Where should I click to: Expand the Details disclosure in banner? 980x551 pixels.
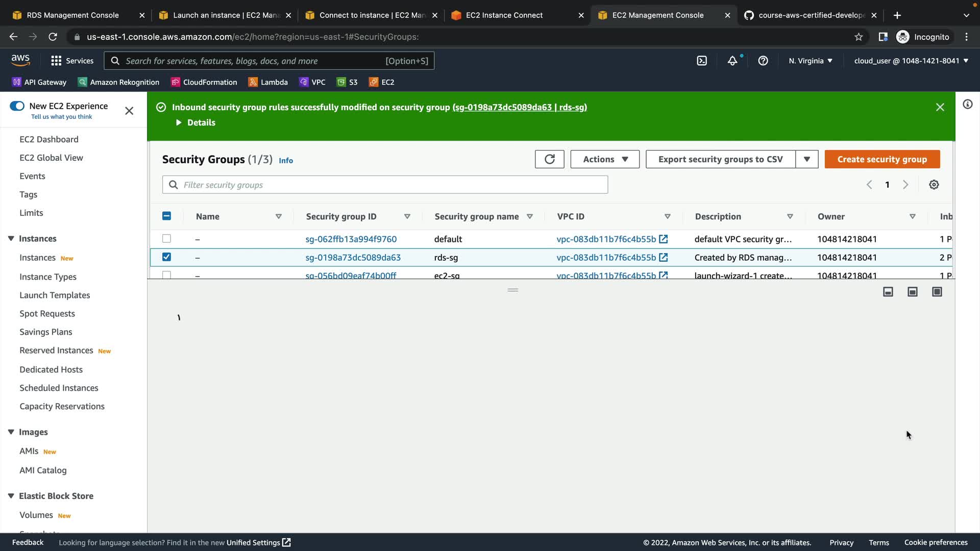pyautogui.click(x=195, y=122)
